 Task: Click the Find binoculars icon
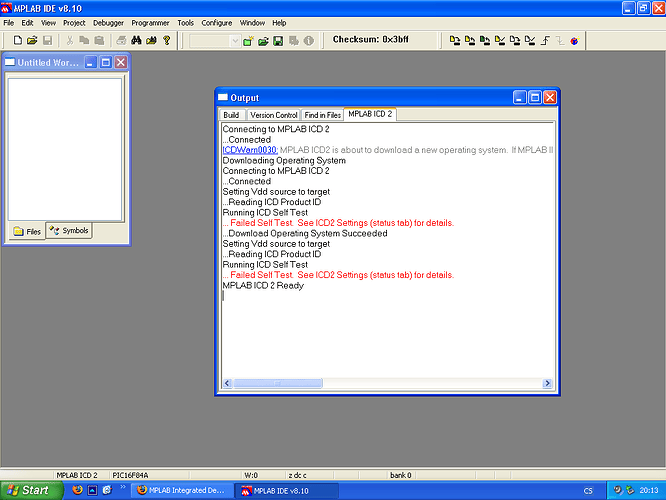[x=136, y=40]
